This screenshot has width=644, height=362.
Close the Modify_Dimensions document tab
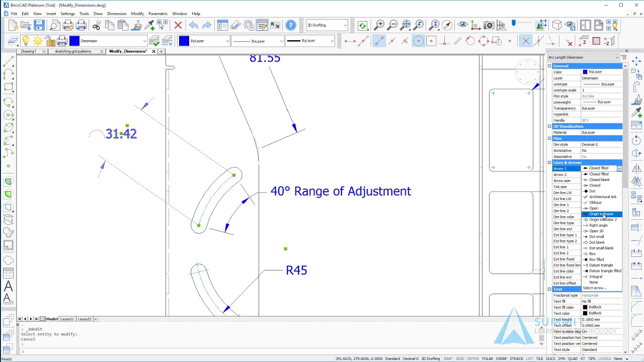tap(153, 51)
